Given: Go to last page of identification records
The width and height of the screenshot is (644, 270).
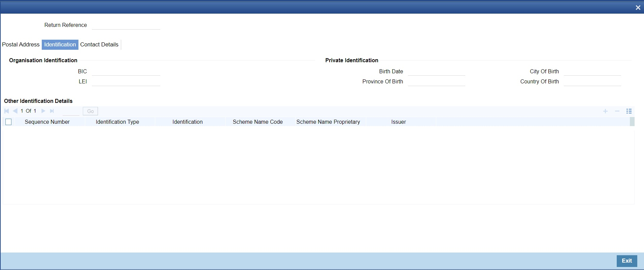Looking at the screenshot, I should 52,111.
